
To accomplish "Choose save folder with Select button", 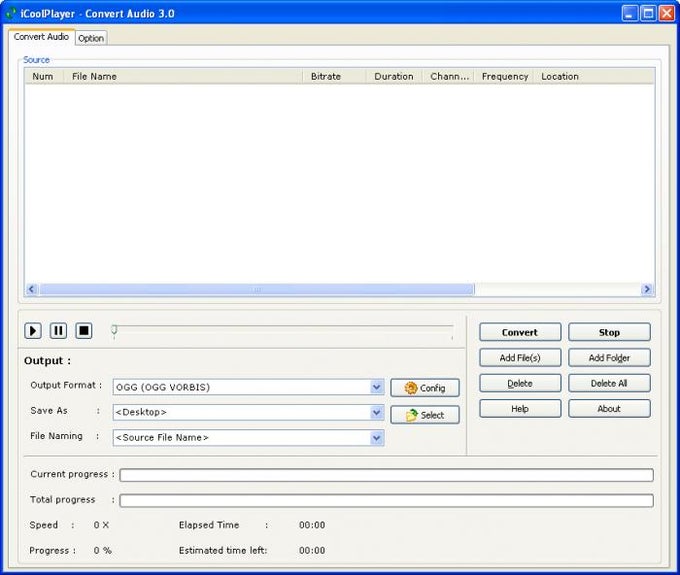I will click(x=425, y=415).
